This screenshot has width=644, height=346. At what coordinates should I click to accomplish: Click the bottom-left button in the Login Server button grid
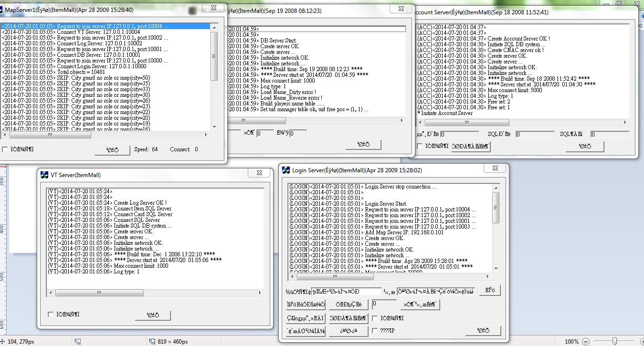click(x=306, y=331)
